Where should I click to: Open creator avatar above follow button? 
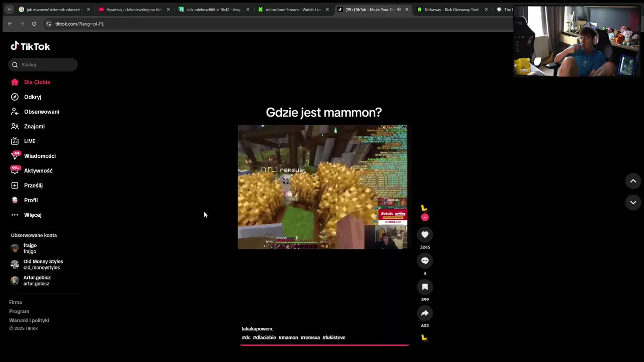[x=424, y=208]
